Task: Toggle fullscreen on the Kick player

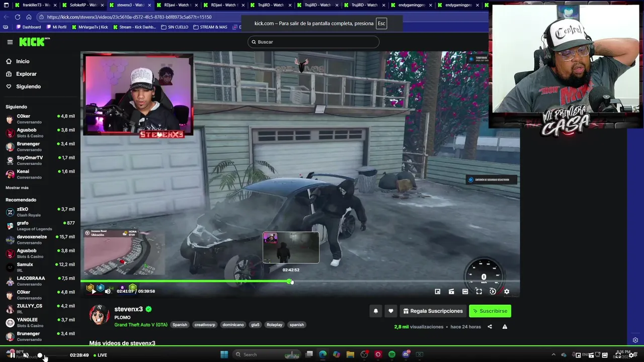Action: pos(479,292)
